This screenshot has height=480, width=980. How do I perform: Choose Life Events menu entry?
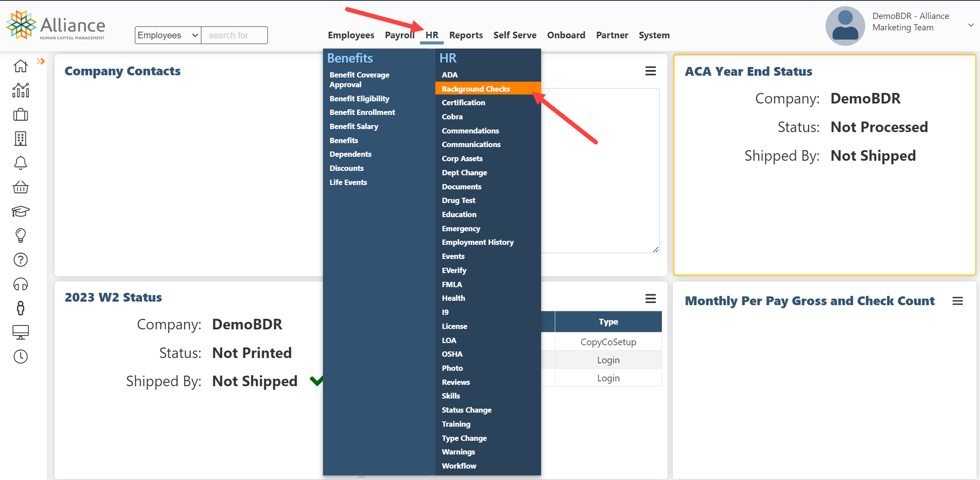pos(348,182)
